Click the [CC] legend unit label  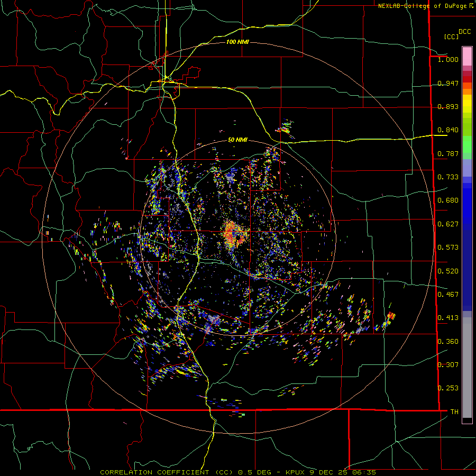click(x=452, y=36)
